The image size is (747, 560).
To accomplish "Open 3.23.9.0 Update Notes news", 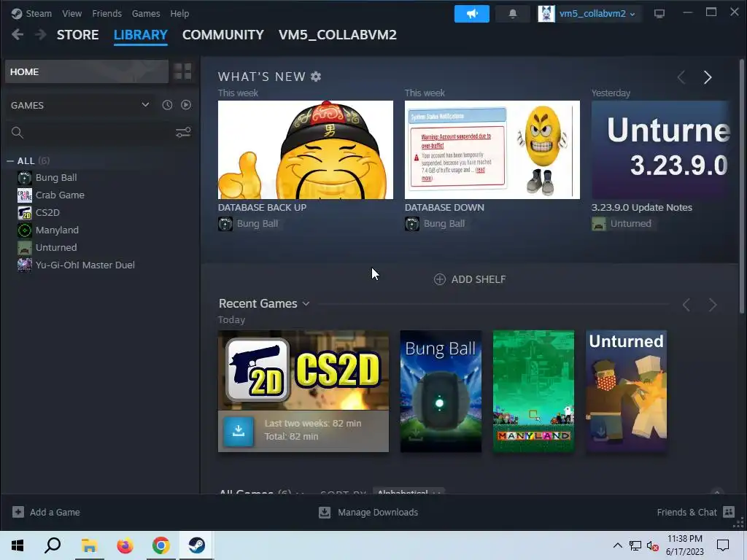I will (660, 149).
